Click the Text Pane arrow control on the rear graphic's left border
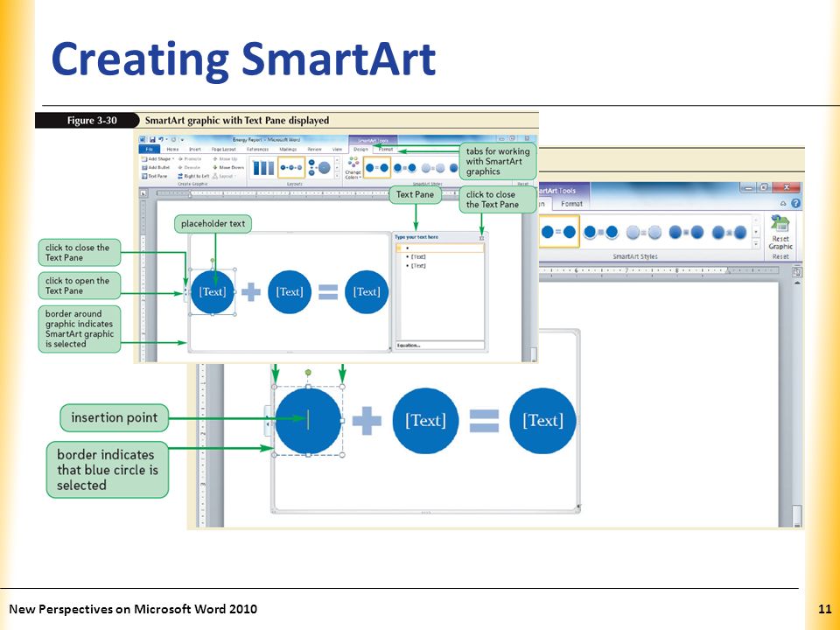This screenshot has width=840, height=630. coord(268,423)
